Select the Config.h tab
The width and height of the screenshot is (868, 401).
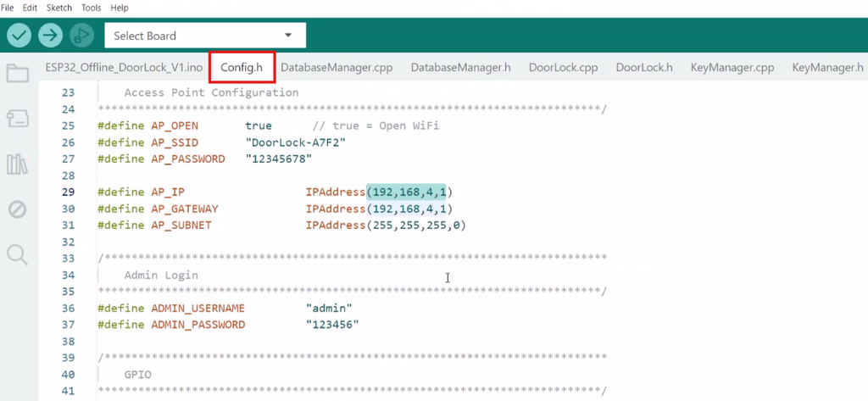tap(242, 68)
